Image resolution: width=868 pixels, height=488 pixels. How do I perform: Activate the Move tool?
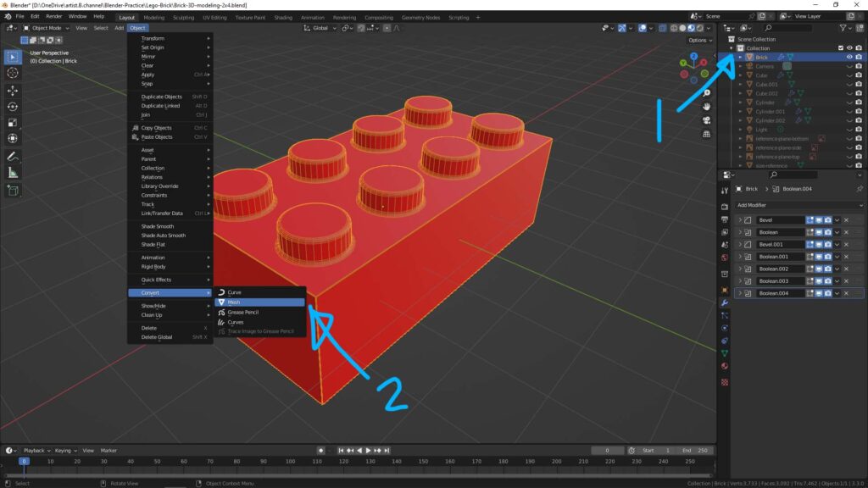13,90
